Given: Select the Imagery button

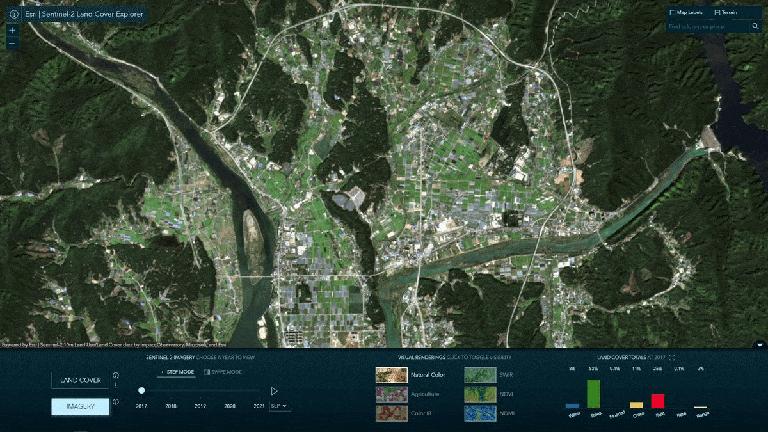Looking at the screenshot, I should (x=80, y=407).
